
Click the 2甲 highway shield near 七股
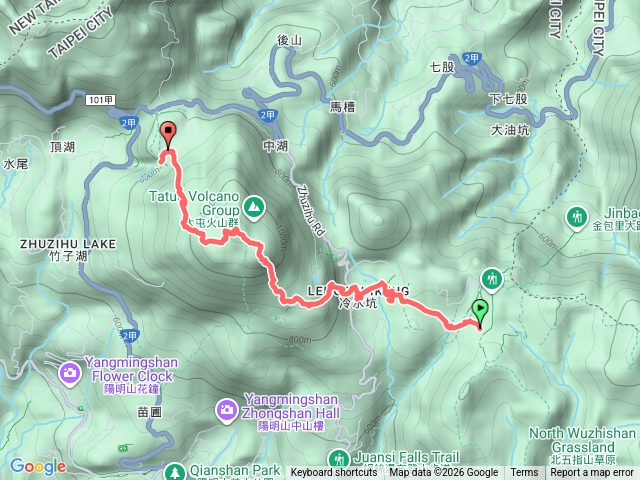471,58
